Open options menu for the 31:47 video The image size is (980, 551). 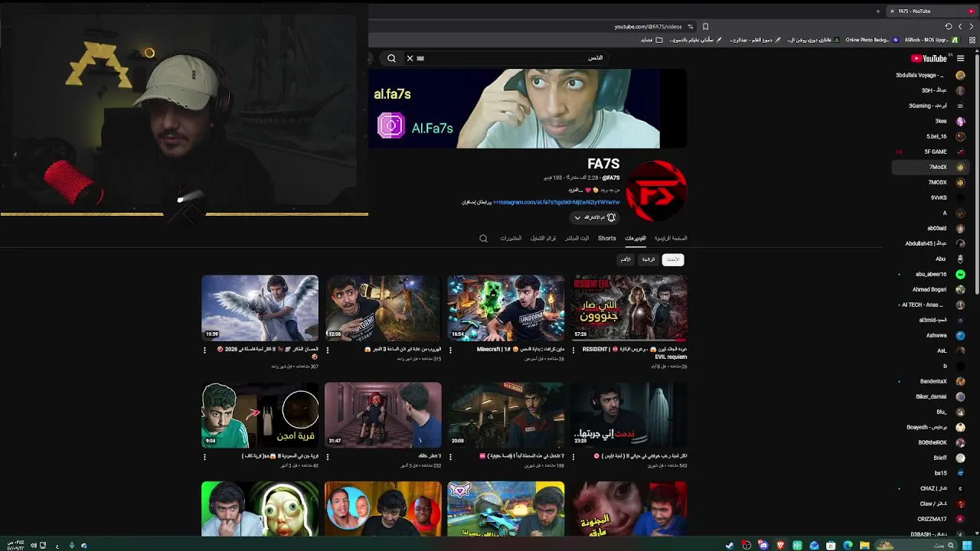coord(328,457)
